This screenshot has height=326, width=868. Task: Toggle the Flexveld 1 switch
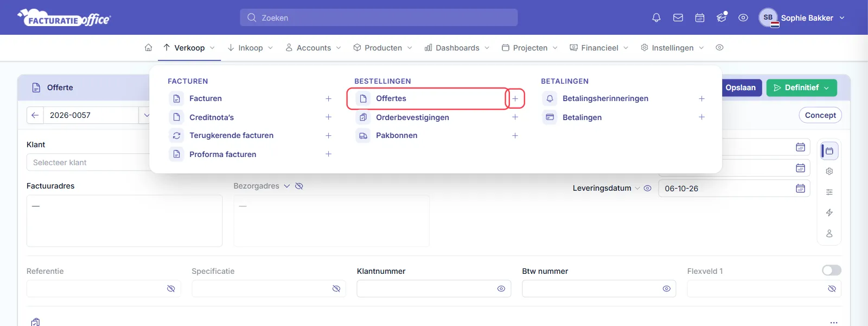[x=832, y=270]
